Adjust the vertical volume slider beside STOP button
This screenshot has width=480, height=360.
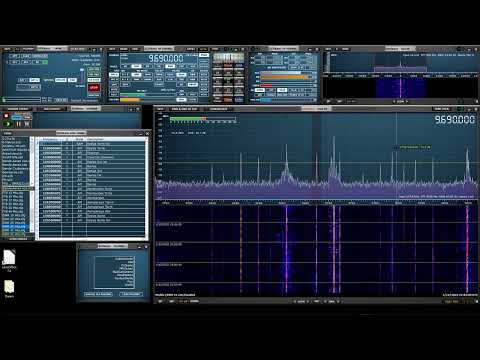82,77
